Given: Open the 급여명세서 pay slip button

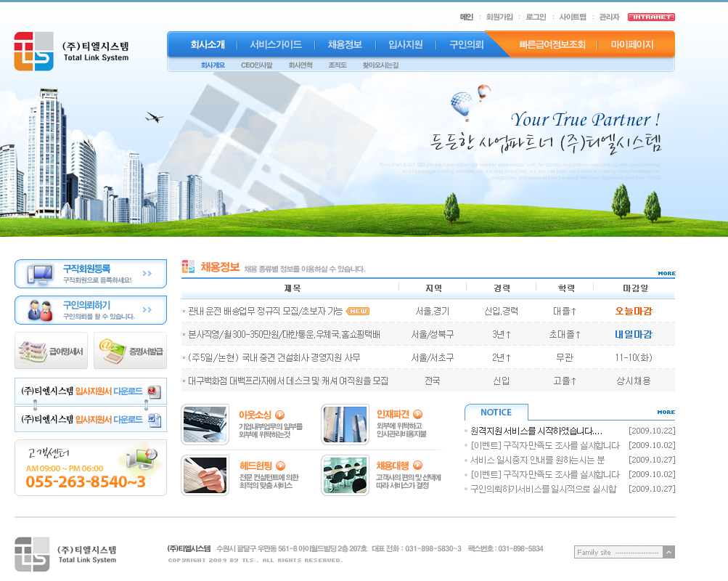Looking at the screenshot, I should (51, 351).
